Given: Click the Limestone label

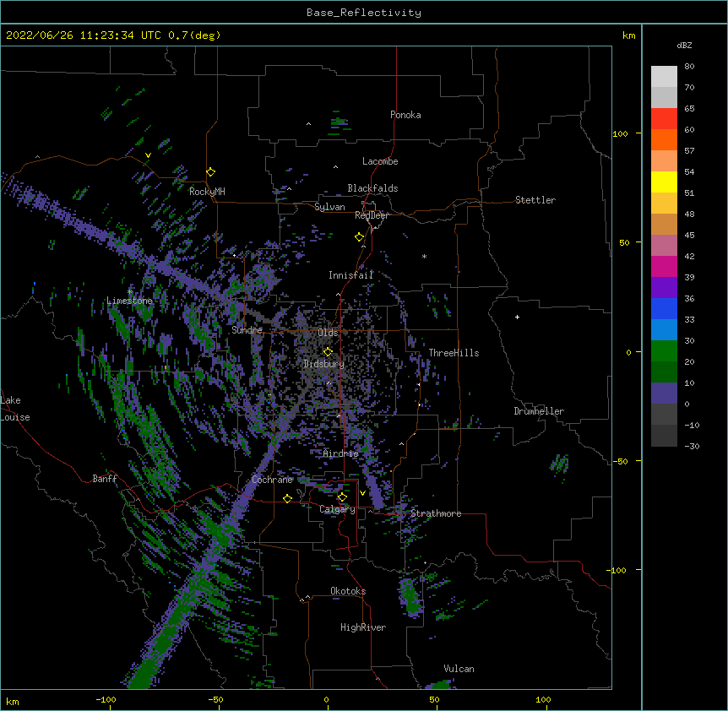Looking at the screenshot, I should coord(129,301).
